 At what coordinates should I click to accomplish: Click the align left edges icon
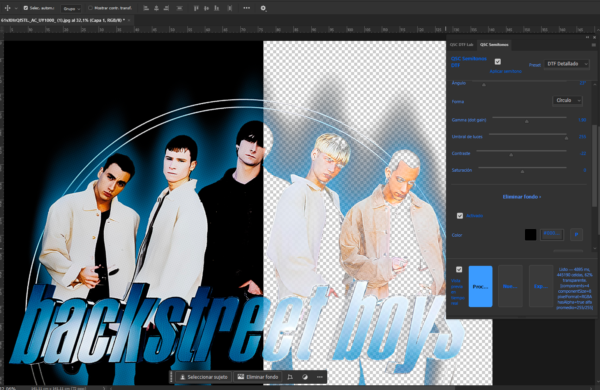(x=146, y=8)
